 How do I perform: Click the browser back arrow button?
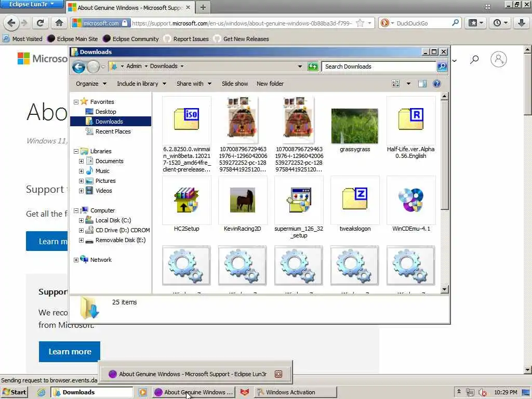(11, 23)
